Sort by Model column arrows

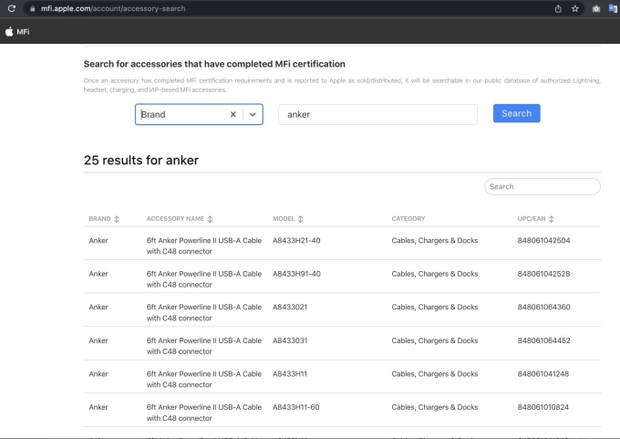tap(300, 219)
